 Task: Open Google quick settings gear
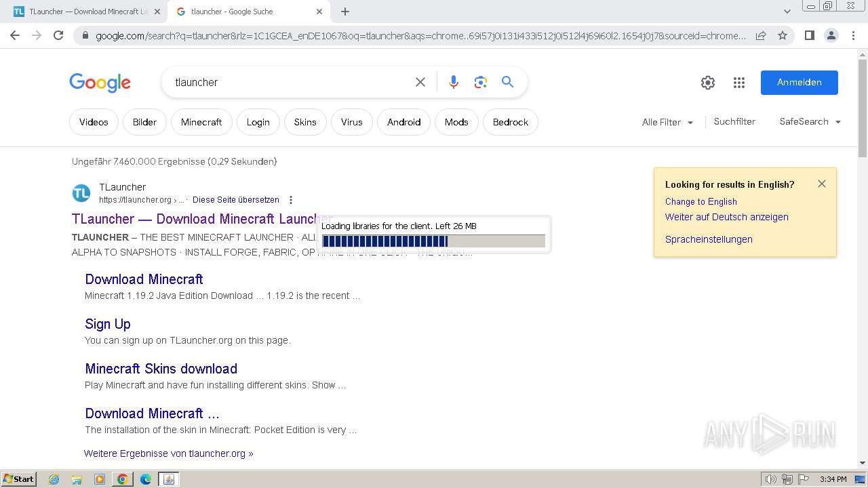(x=708, y=83)
